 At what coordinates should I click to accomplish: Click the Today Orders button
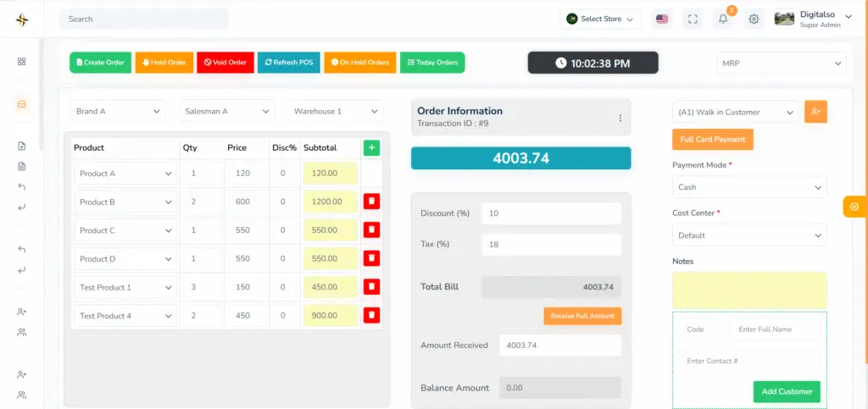point(432,63)
